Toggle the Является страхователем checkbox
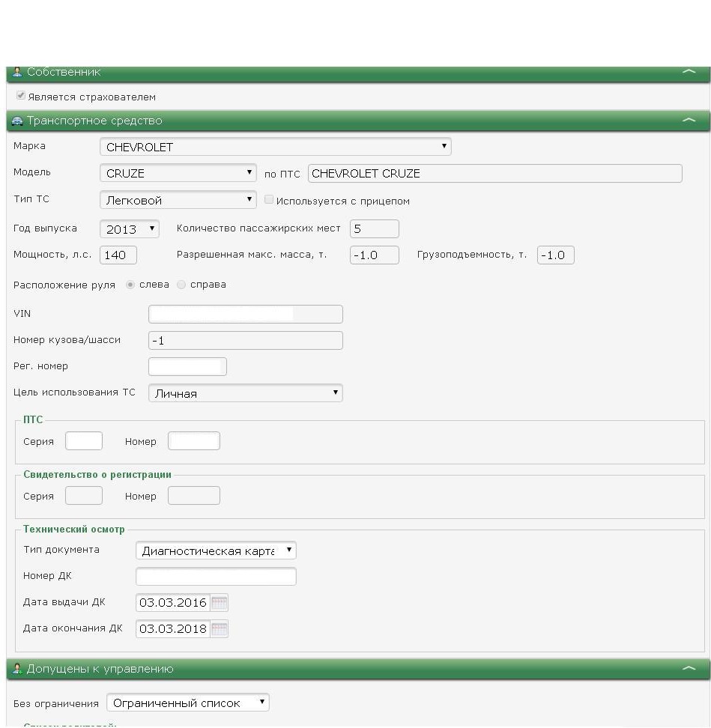The image size is (711, 728). (20, 96)
